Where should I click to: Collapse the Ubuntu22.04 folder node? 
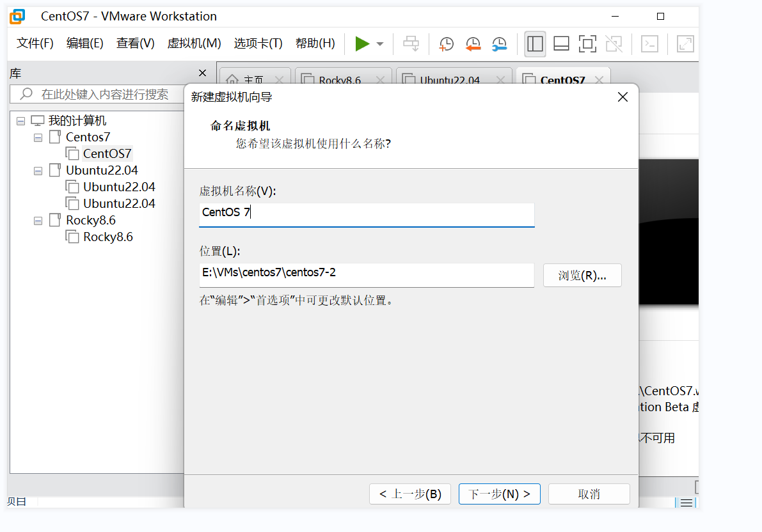coord(38,171)
